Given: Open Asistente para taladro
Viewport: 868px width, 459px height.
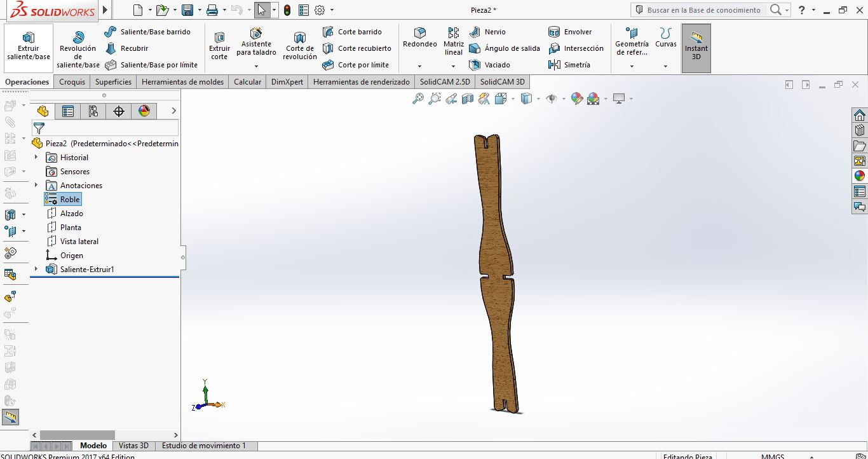Looking at the screenshot, I should click(x=256, y=42).
